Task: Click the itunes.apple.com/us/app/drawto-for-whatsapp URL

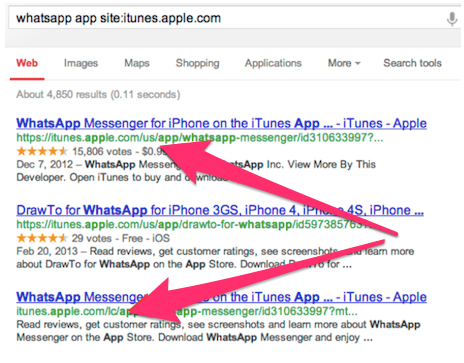Action: [195, 225]
